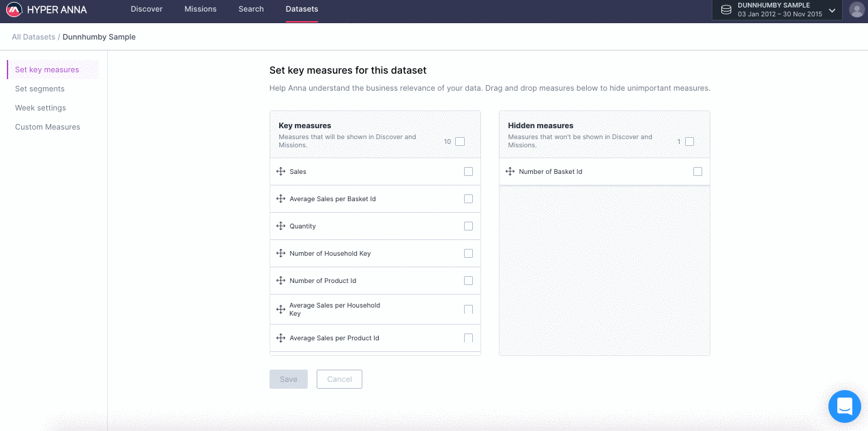
Task: Click the Hidden measures panel heading
Action: coord(540,125)
